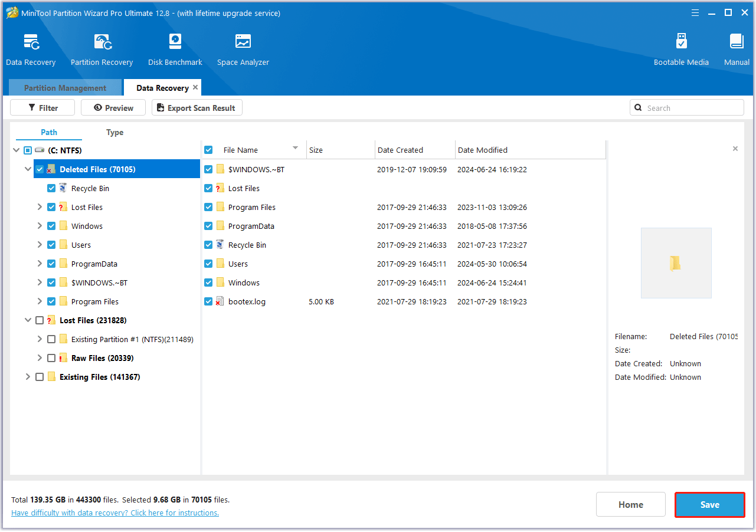
Task: Sort by the Size column header
Action: pyautogui.click(x=341, y=150)
